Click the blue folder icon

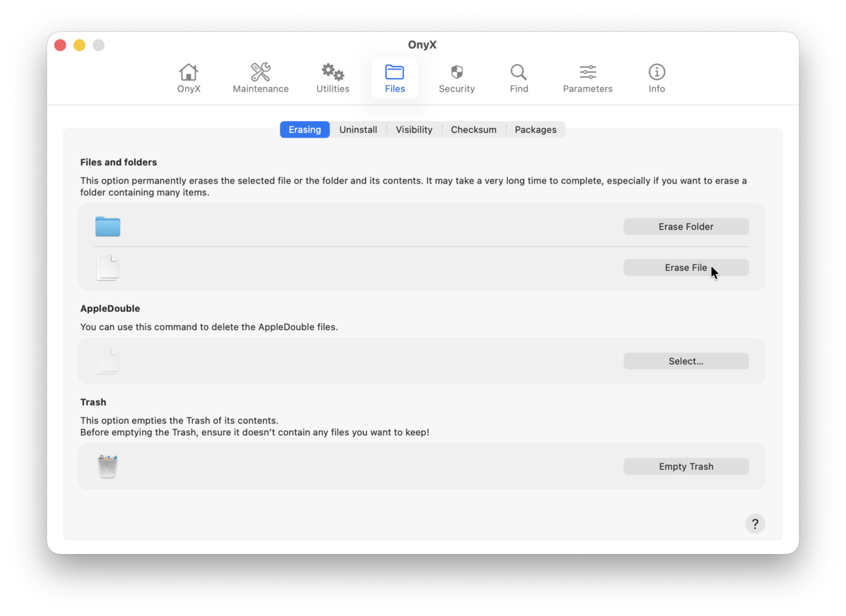(x=108, y=227)
